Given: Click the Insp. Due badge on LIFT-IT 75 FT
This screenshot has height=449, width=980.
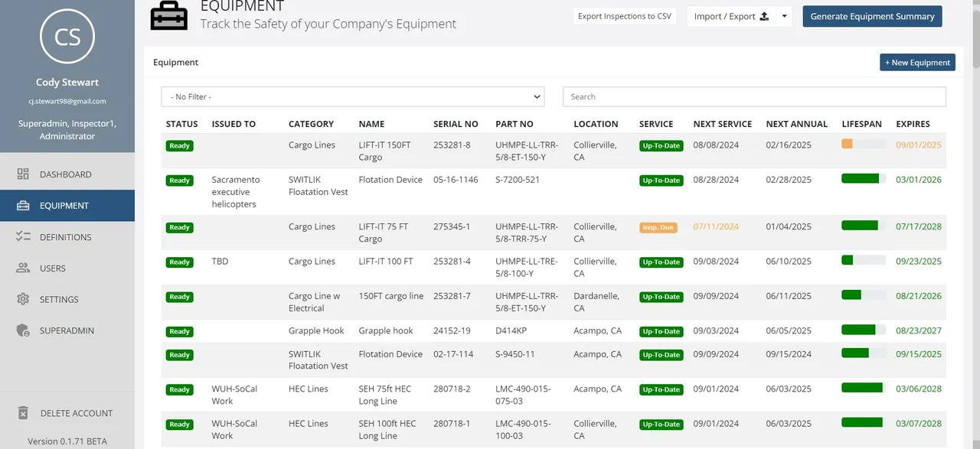Looking at the screenshot, I should (658, 227).
